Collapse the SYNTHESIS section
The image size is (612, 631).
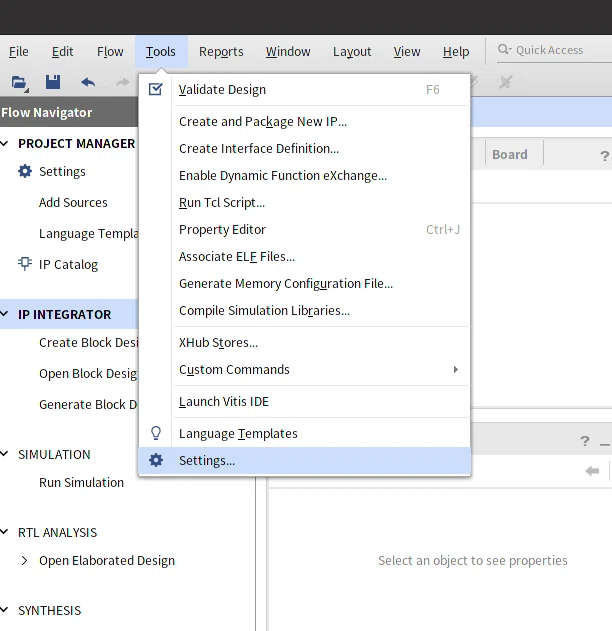point(4,610)
